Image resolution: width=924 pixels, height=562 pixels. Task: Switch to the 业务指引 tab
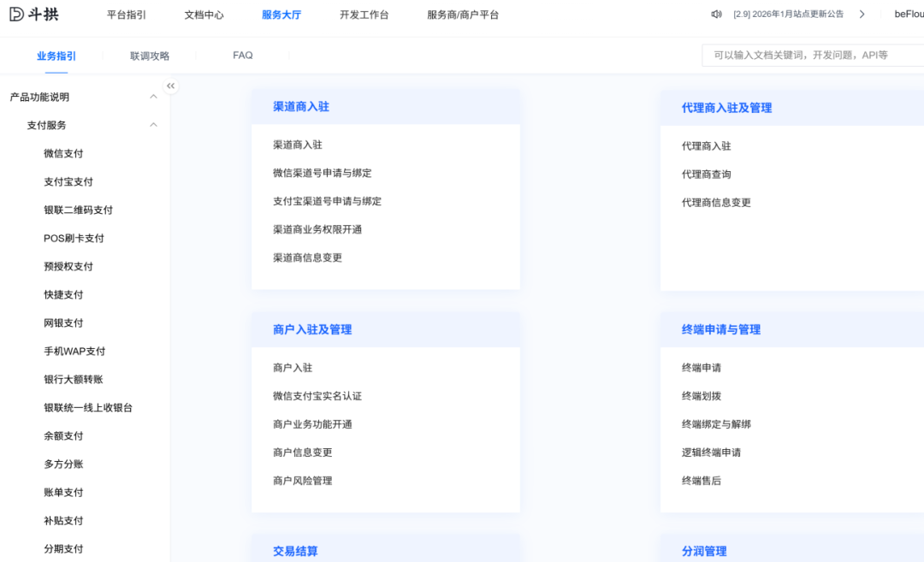[x=56, y=56]
